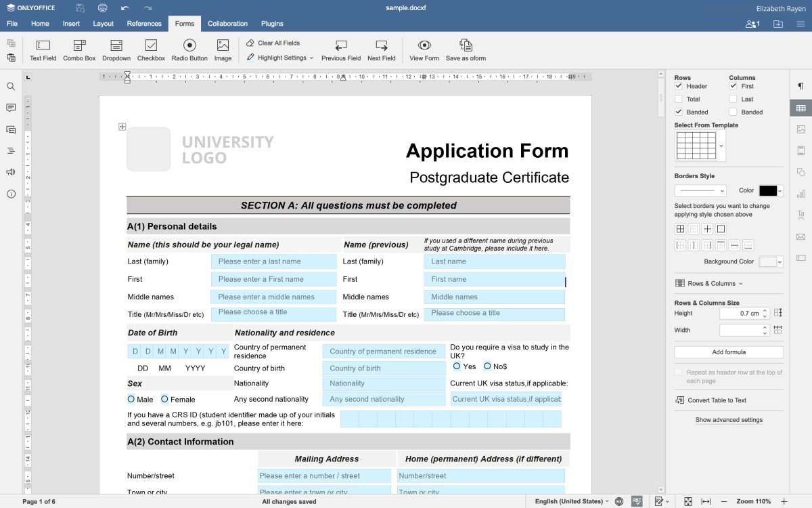Open the Text Field insertion tool
This screenshot has height=508, width=812.
tap(43, 49)
